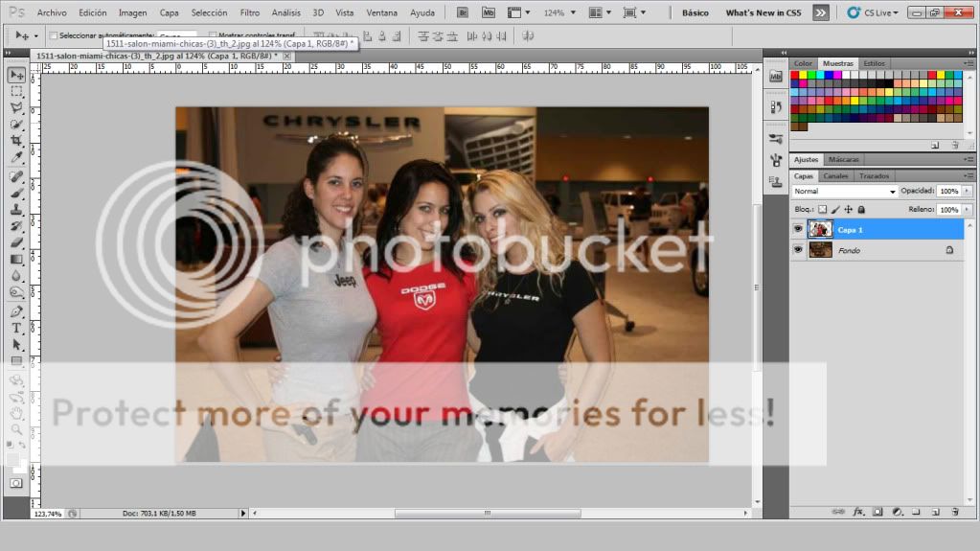The image size is (980, 551).
Task: Select the Rectangular Marquee tool
Action: pyautogui.click(x=17, y=92)
